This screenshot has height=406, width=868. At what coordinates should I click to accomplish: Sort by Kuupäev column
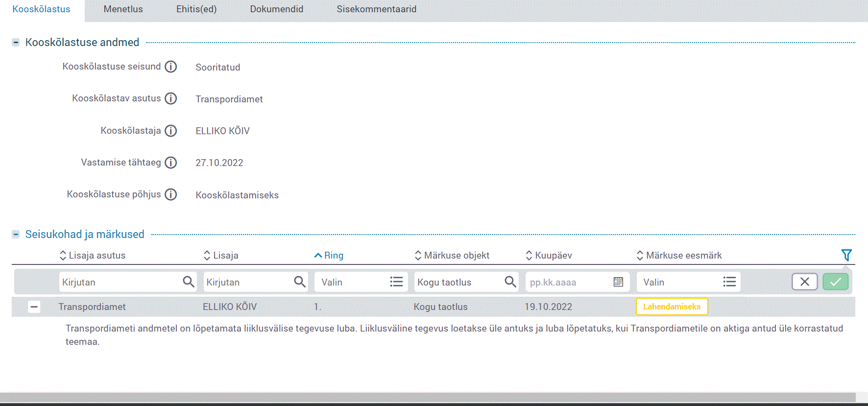tap(549, 255)
